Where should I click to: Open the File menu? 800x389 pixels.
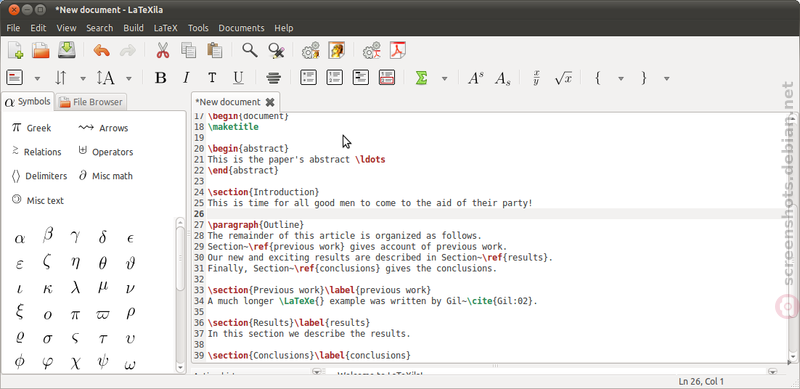click(x=13, y=28)
